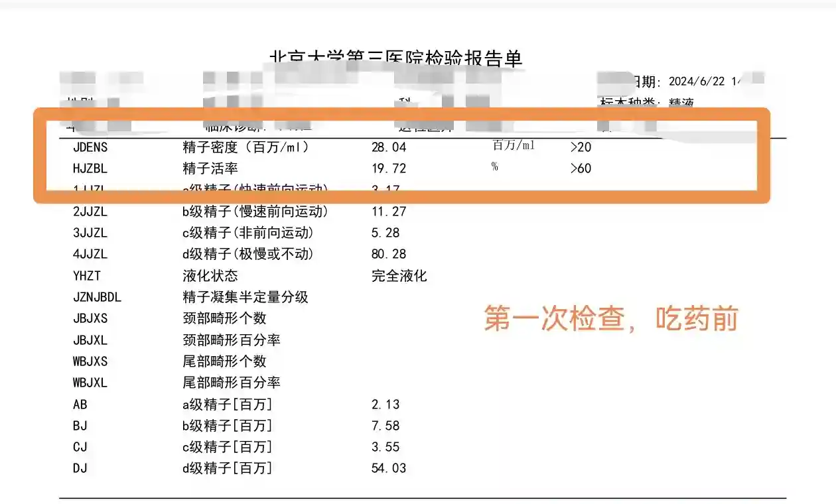Image resolution: width=836 pixels, height=504 pixels.
Task: Click the value 11.27
Action: pyautogui.click(x=388, y=212)
